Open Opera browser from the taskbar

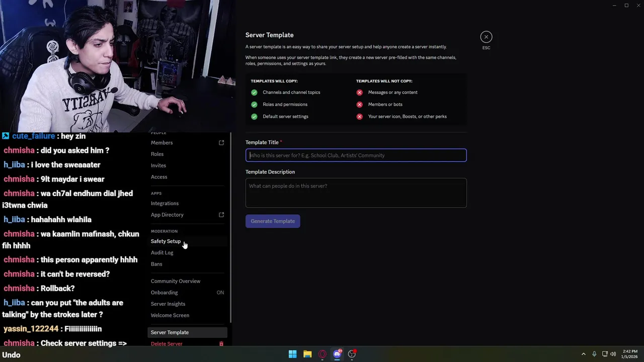pyautogui.click(x=322, y=354)
